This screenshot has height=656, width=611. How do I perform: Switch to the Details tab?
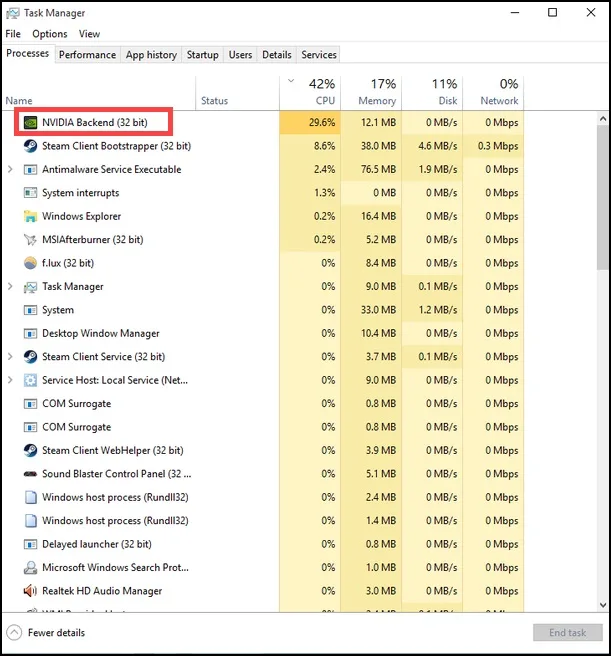click(277, 55)
